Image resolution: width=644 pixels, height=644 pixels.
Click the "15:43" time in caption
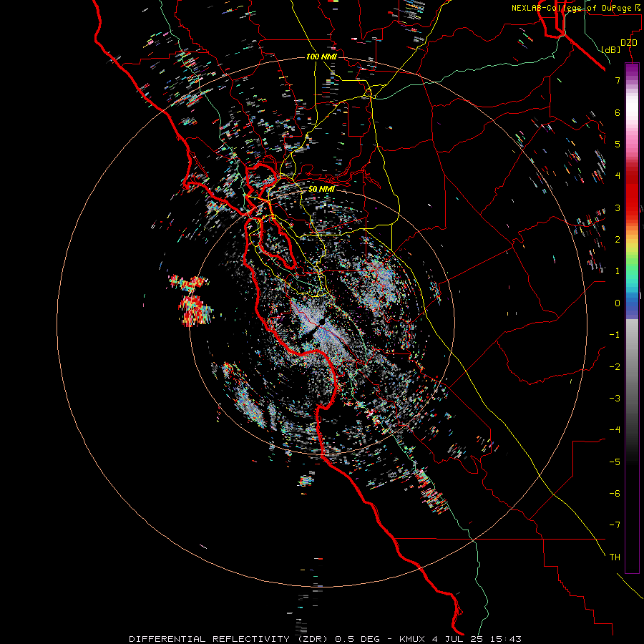(505, 639)
